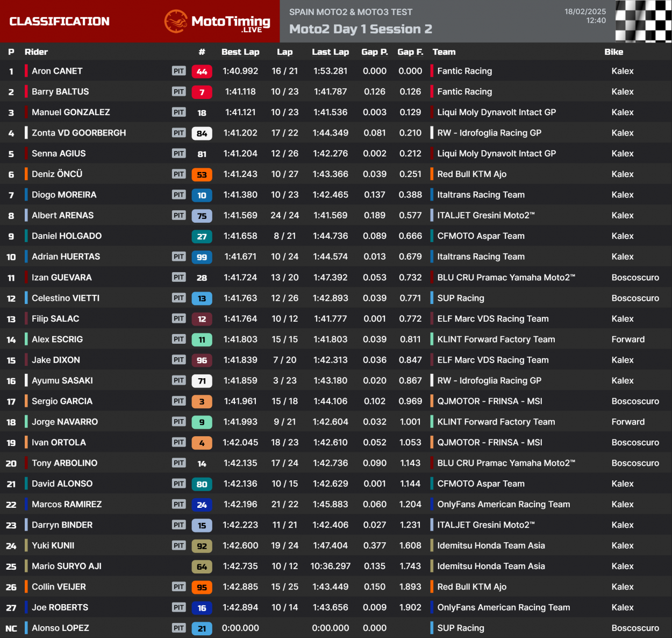The height and width of the screenshot is (638, 672).
Task: Click the Moto2 Day 1 Session 2 title
Action: 360,29
